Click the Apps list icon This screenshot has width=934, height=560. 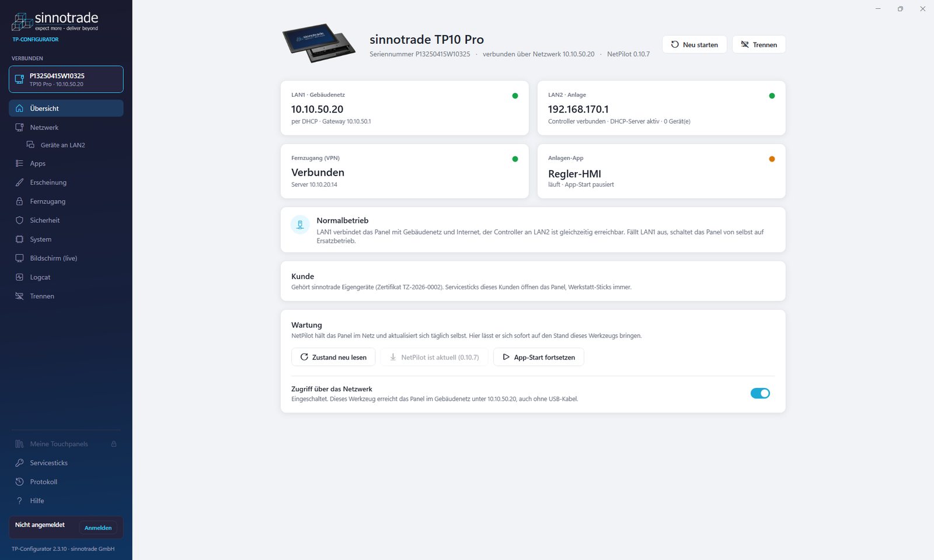click(19, 163)
